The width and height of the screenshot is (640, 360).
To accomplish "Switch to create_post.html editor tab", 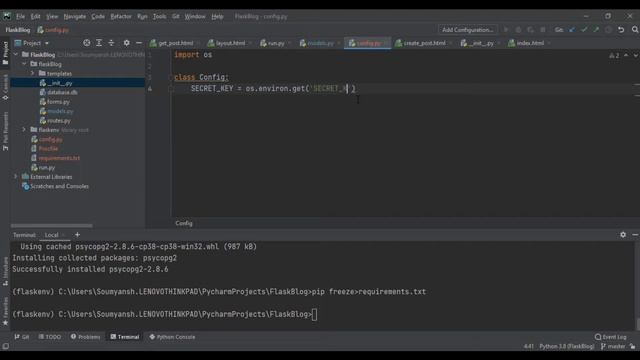I will coord(424,43).
